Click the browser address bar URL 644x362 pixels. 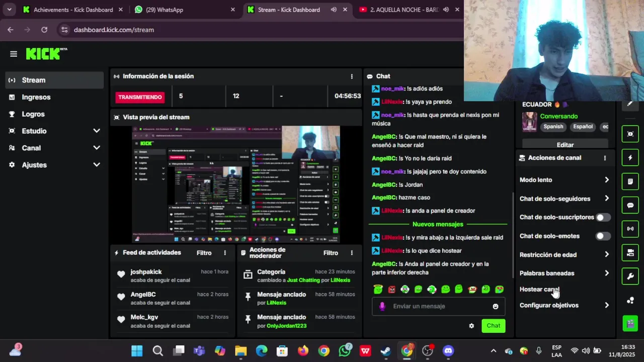(x=114, y=30)
